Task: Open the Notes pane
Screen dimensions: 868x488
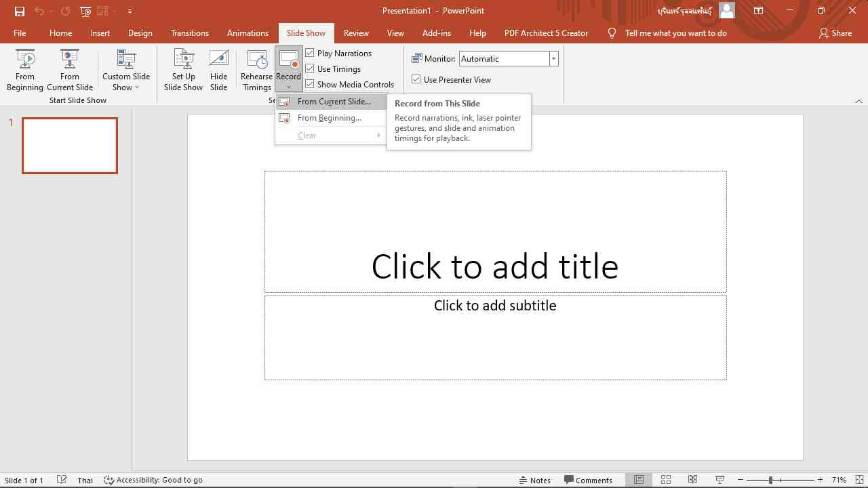Action: [x=534, y=480]
